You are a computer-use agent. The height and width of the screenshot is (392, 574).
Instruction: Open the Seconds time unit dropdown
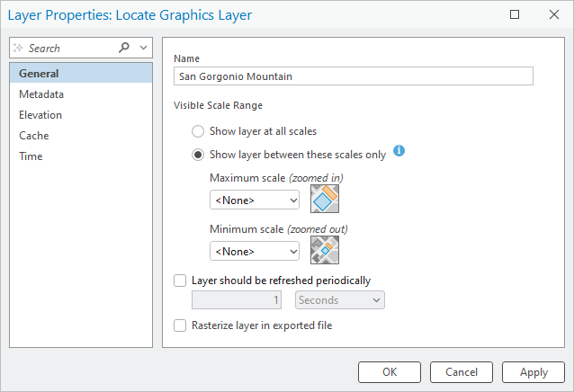point(339,299)
